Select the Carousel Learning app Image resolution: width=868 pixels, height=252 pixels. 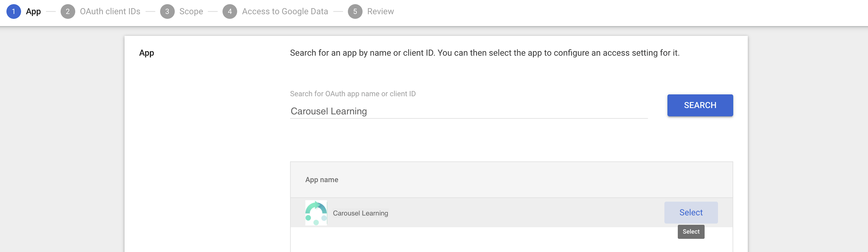[x=691, y=213]
